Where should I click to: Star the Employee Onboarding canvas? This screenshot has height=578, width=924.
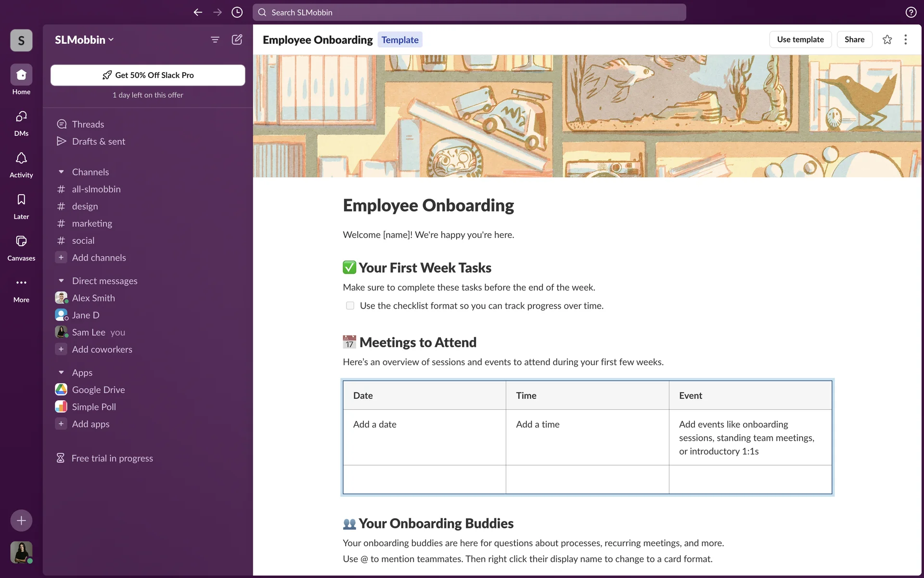point(887,39)
